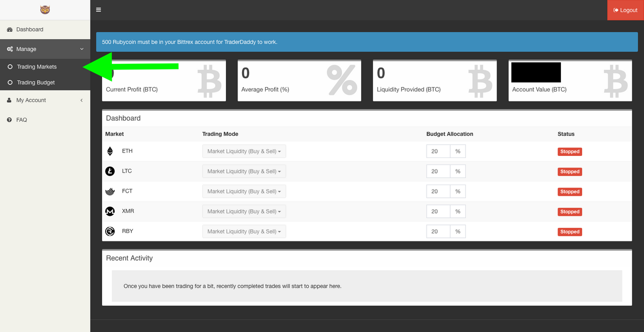Click the LTC Stopped status badge
The width and height of the screenshot is (644, 332).
pos(570,172)
